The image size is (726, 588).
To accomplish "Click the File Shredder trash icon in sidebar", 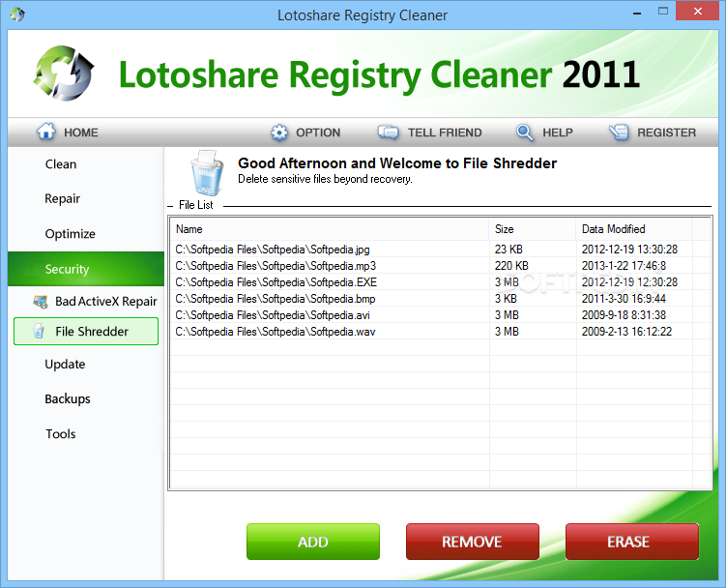I will click(39, 331).
